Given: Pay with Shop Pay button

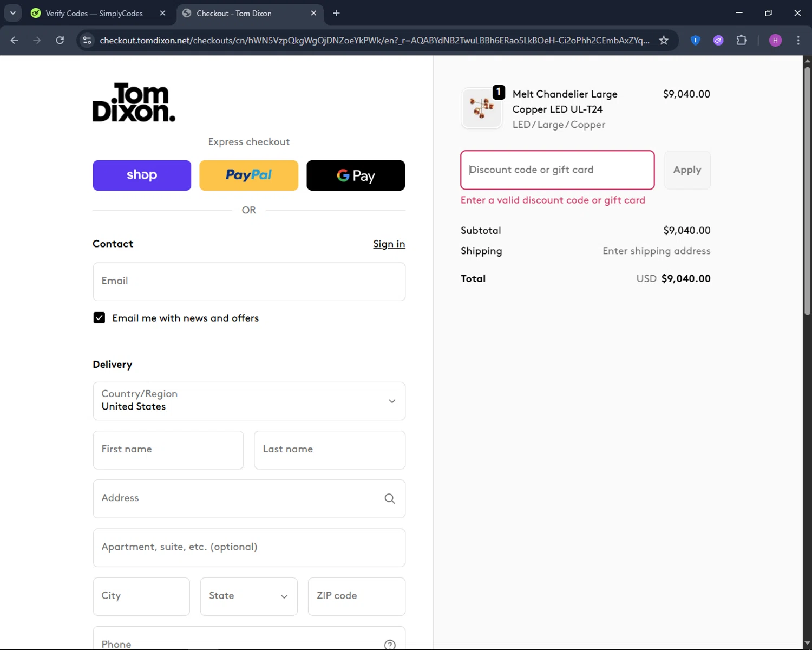Looking at the screenshot, I should [x=142, y=175].
